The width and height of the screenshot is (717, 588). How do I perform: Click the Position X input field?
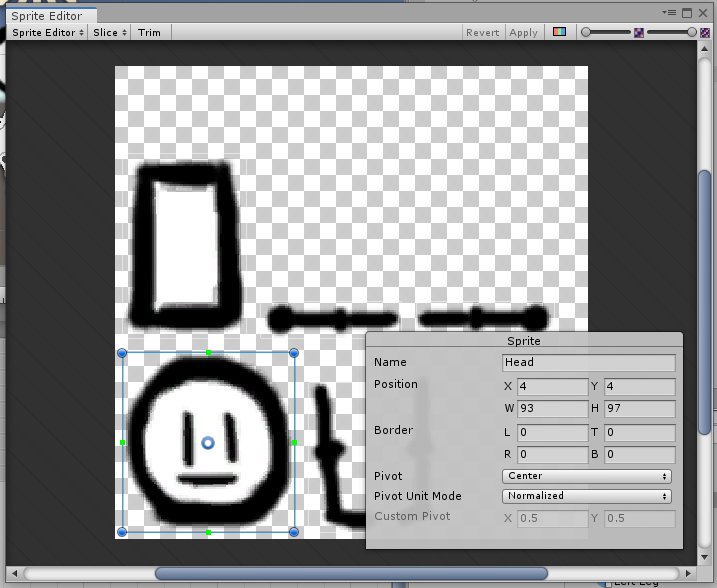[x=552, y=386]
